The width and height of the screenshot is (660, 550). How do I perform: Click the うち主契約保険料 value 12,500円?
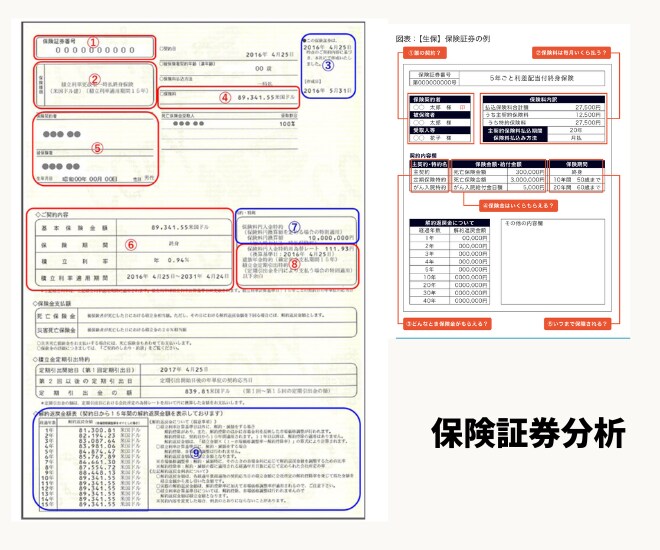(588, 115)
